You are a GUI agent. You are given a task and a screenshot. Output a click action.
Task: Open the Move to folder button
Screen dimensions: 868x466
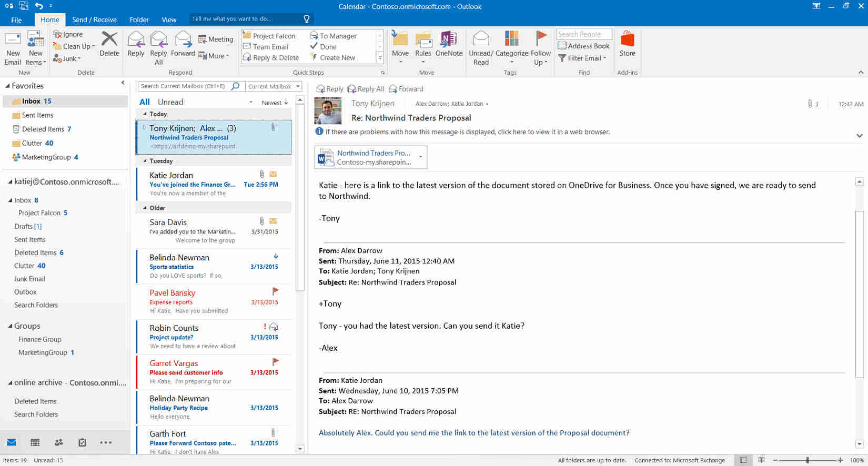(x=400, y=48)
